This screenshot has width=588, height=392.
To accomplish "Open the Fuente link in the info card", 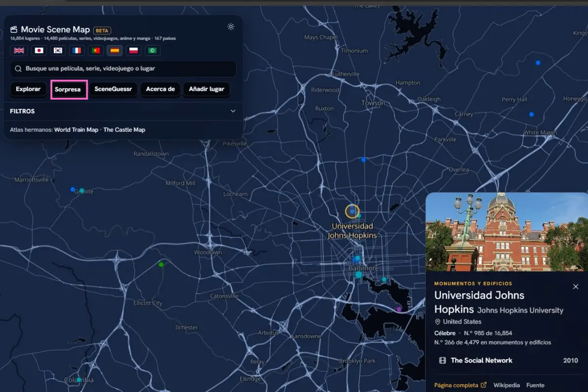I will tap(535, 385).
